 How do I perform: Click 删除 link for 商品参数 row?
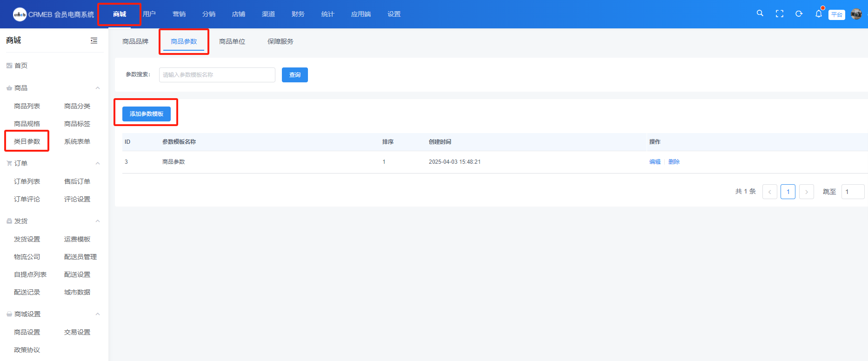coord(674,162)
